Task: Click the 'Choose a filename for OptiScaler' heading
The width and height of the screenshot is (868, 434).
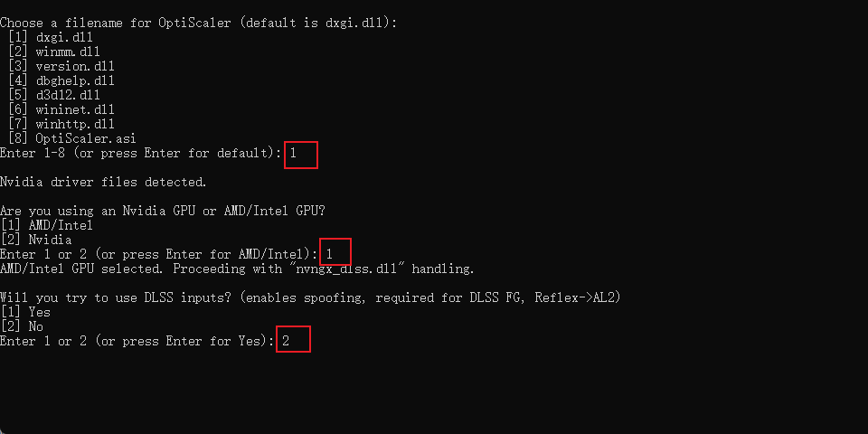Action: (199, 24)
